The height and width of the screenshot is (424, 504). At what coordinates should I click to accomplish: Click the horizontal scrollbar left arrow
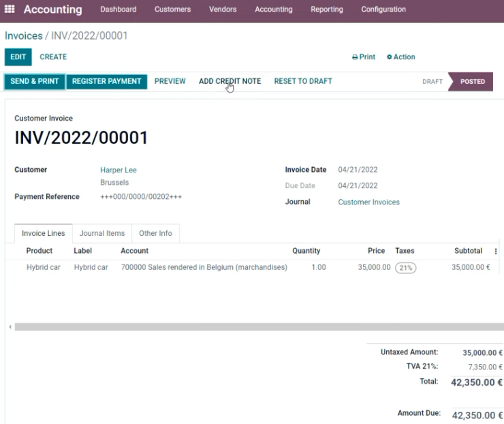tap(10, 327)
